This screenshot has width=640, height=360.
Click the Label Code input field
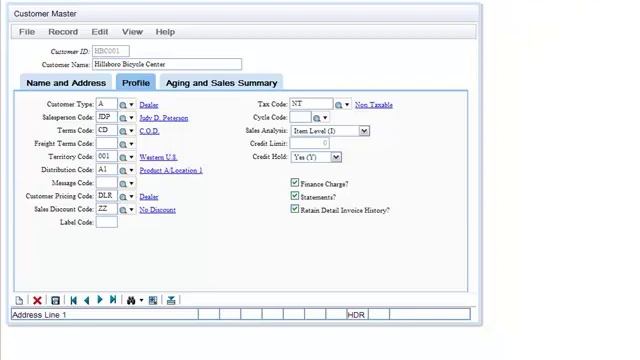[x=107, y=222]
